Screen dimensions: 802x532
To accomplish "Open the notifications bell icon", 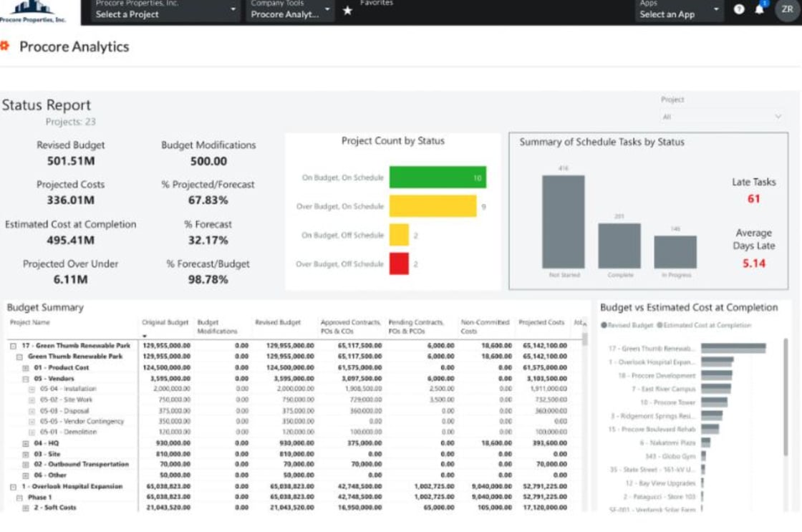I will click(760, 9).
